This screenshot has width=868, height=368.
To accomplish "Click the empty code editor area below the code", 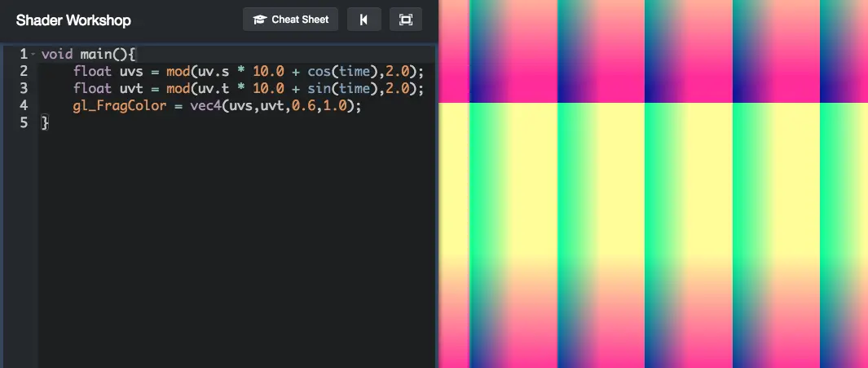I will point(237,250).
